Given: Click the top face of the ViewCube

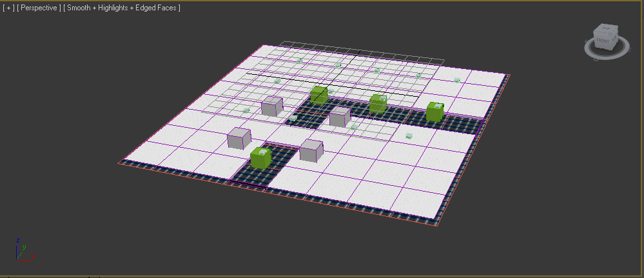Looking at the screenshot, I should 605,30.
